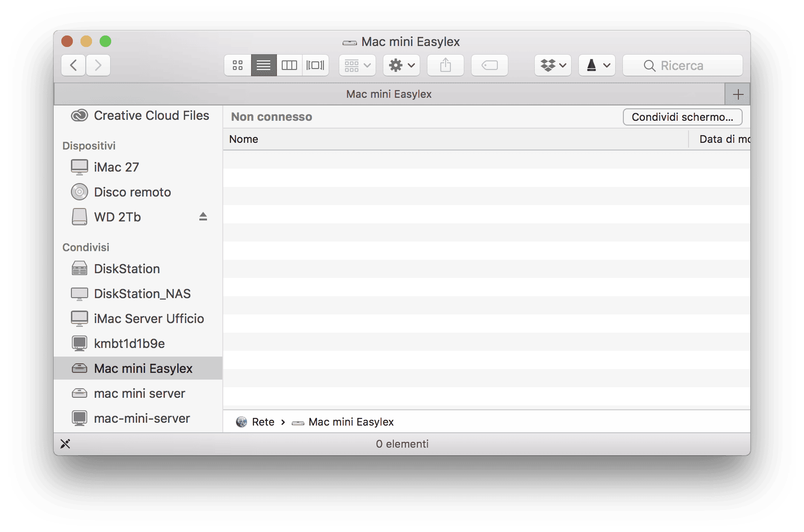Switch to list view
The width and height of the screenshot is (804, 532).
pos(264,65)
